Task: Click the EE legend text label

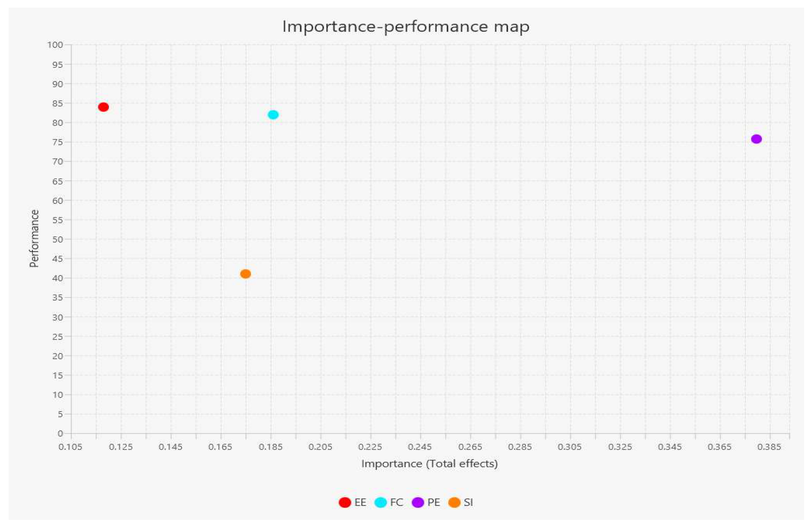Action: coord(360,503)
